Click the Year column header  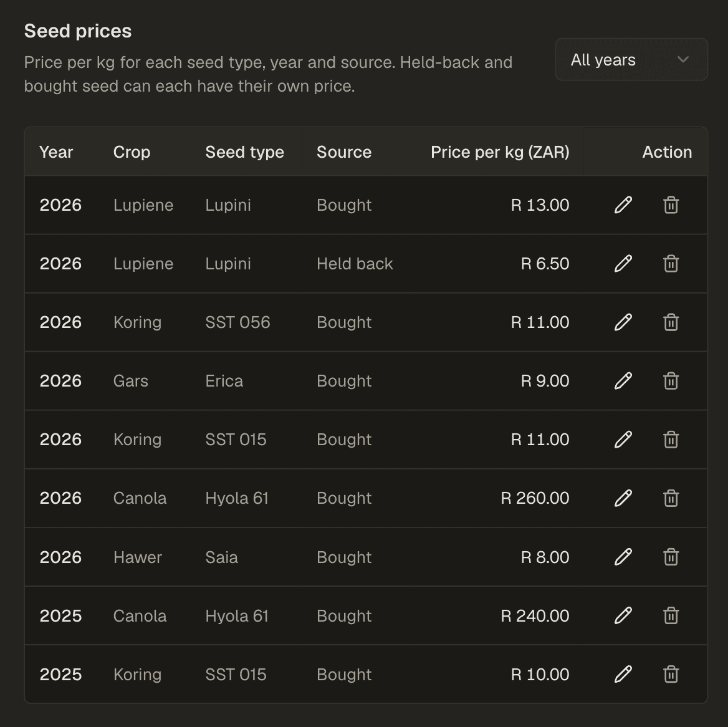point(56,152)
